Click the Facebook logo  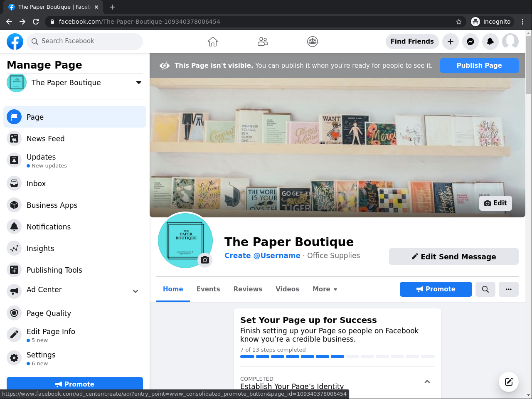pyautogui.click(x=15, y=42)
